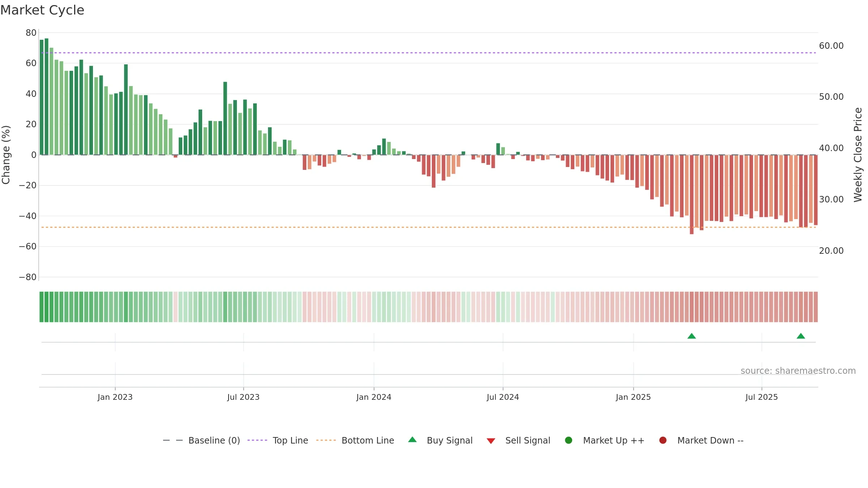Click the 40.00 price tick label

point(831,148)
